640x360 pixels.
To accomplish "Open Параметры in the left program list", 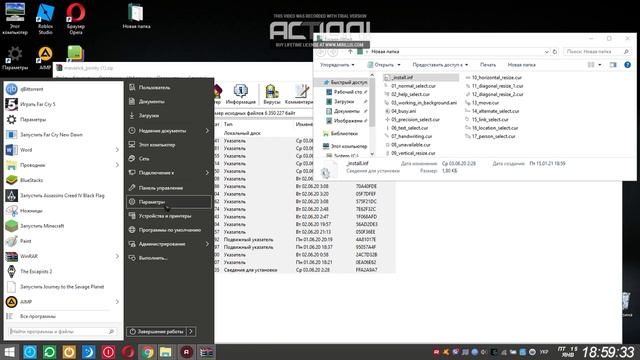I will coord(63,119).
